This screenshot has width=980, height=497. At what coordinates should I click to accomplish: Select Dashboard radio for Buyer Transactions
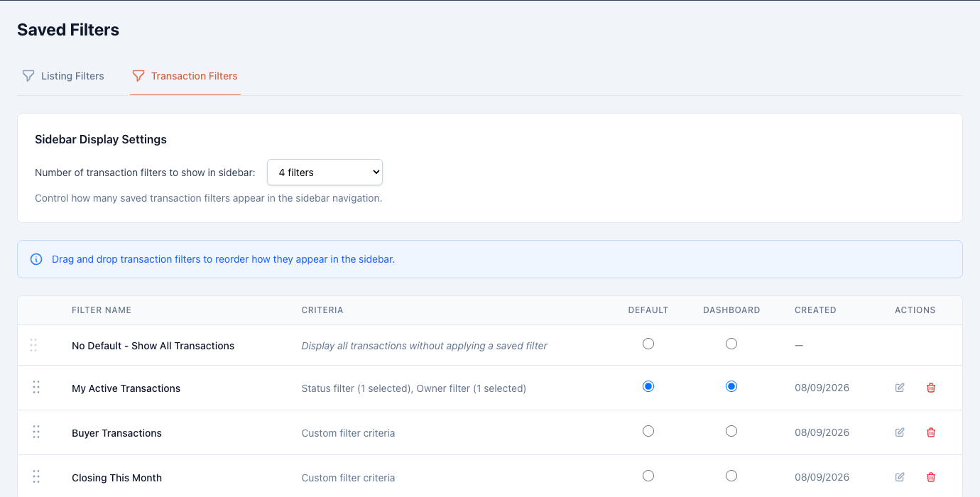(731, 431)
